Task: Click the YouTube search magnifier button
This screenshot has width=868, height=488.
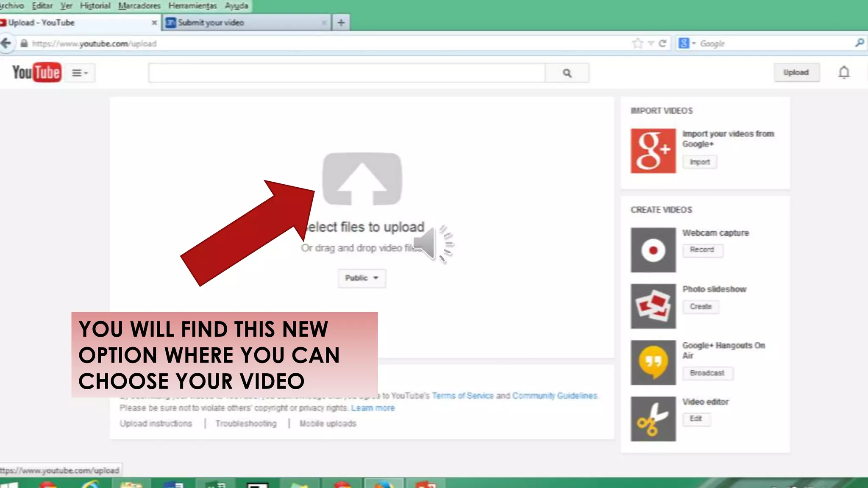Action: [567, 73]
